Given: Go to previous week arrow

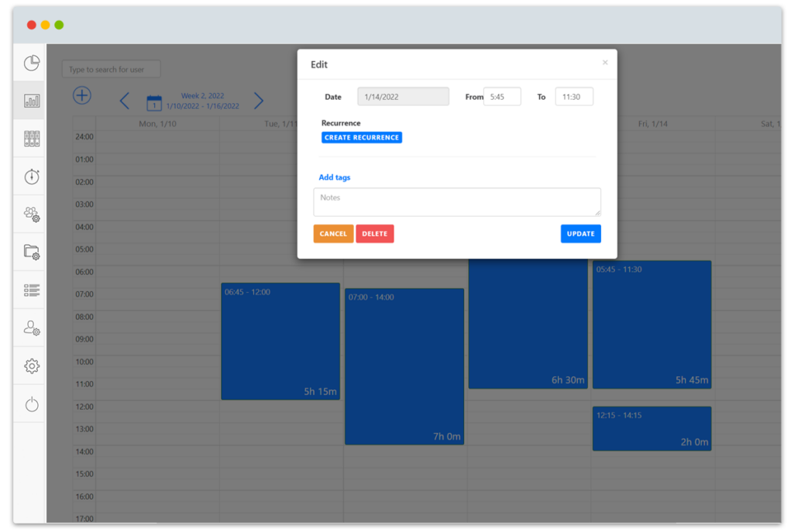Looking at the screenshot, I should pyautogui.click(x=125, y=101).
